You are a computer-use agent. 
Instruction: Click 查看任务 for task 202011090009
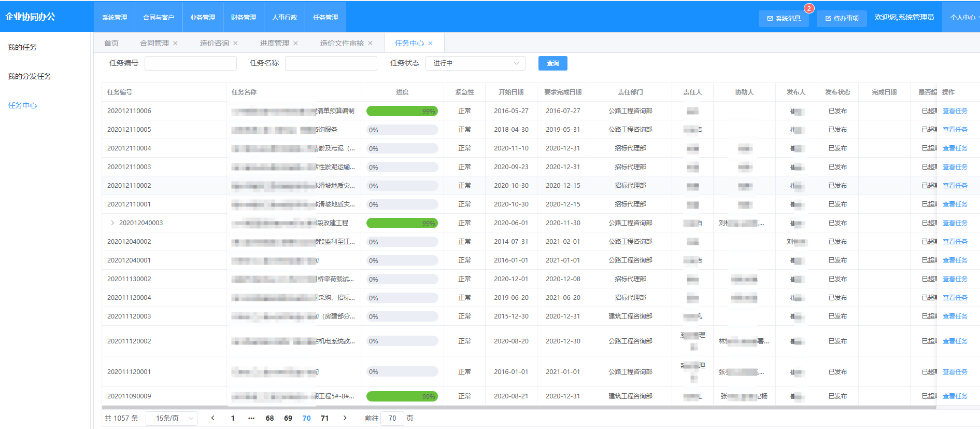(x=955, y=396)
